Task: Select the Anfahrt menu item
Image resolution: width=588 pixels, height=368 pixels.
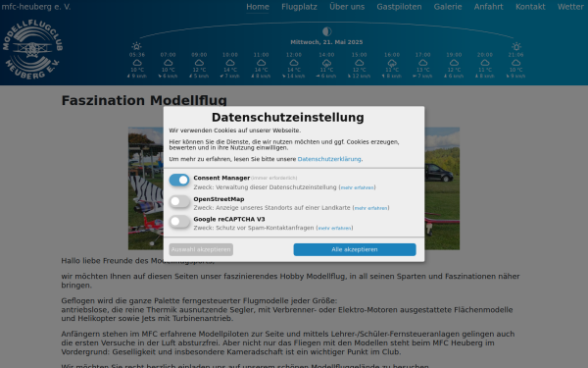Action: click(x=489, y=7)
